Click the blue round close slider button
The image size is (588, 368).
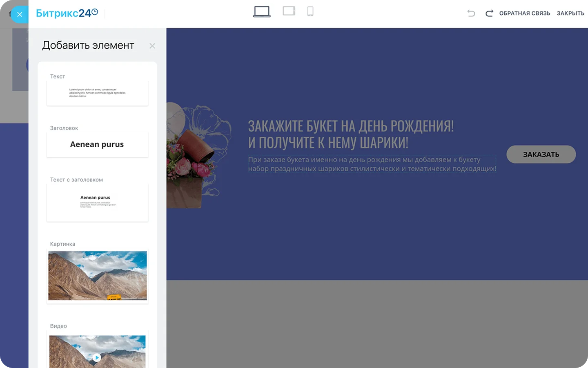click(x=19, y=14)
